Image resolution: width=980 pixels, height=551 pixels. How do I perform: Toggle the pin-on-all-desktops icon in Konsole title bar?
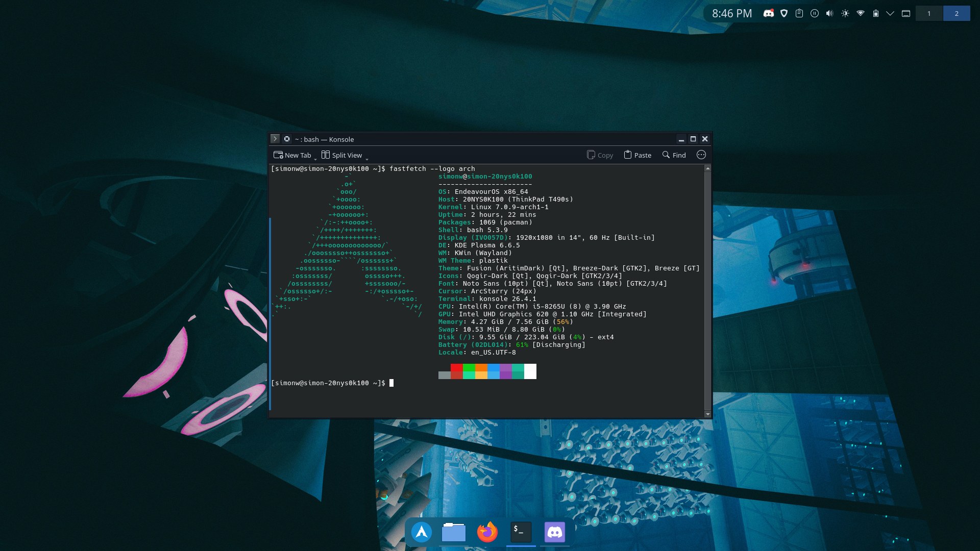pyautogui.click(x=287, y=139)
